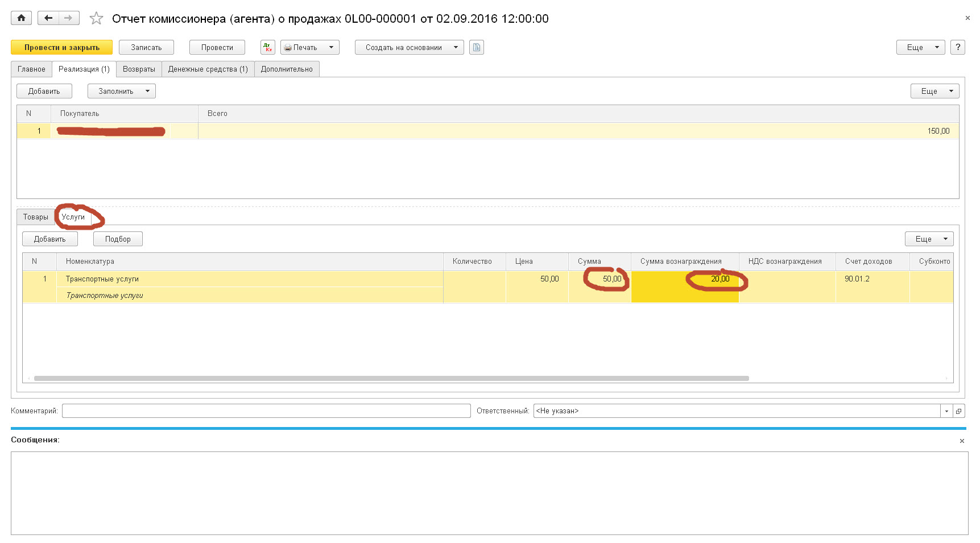
Task: Add document to favorites star
Action: (96, 19)
